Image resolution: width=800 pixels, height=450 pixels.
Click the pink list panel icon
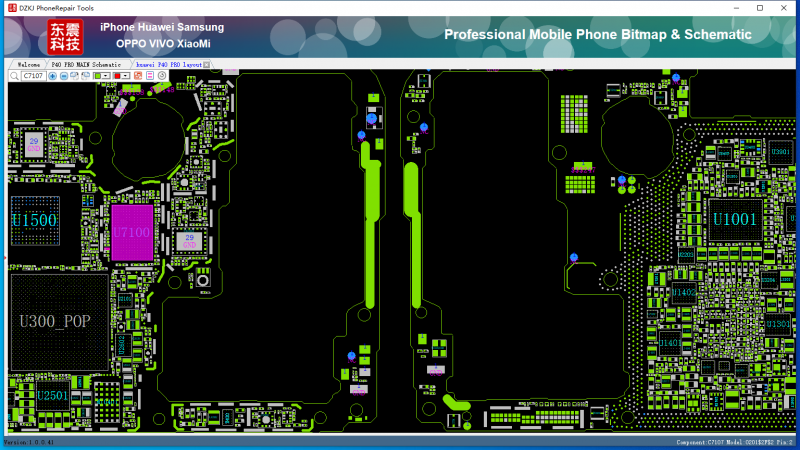click(150, 76)
